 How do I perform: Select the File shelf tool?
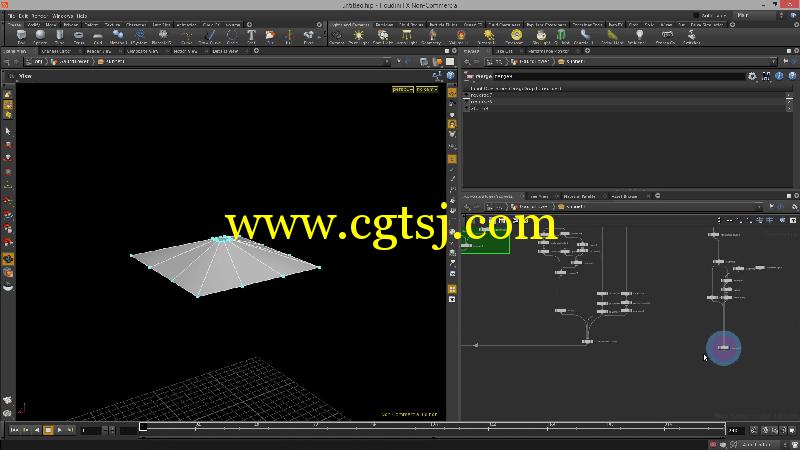click(x=270, y=36)
